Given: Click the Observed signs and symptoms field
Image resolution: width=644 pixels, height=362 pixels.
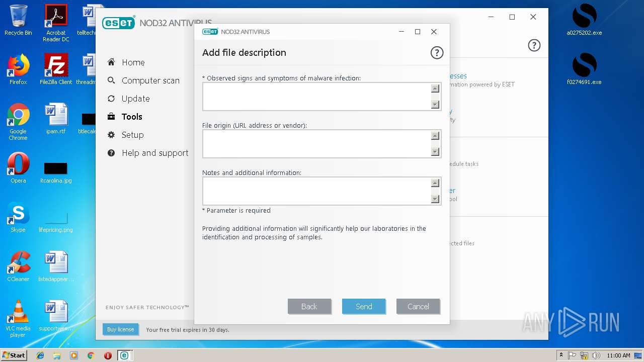Looking at the screenshot, I should coord(321,97).
